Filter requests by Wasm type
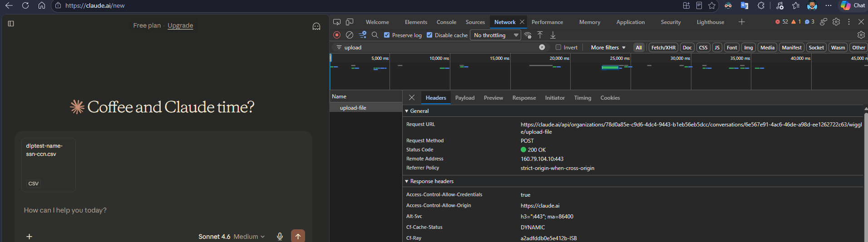The width and height of the screenshot is (868, 242). tap(838, 47)
